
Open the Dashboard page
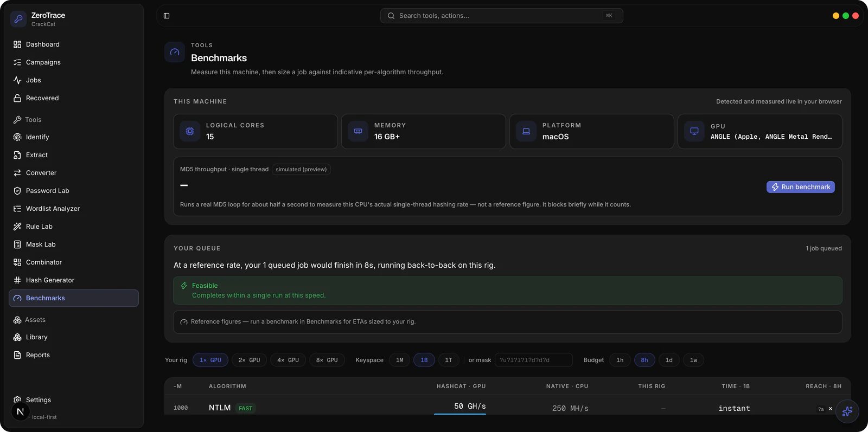tap(74, 44)
